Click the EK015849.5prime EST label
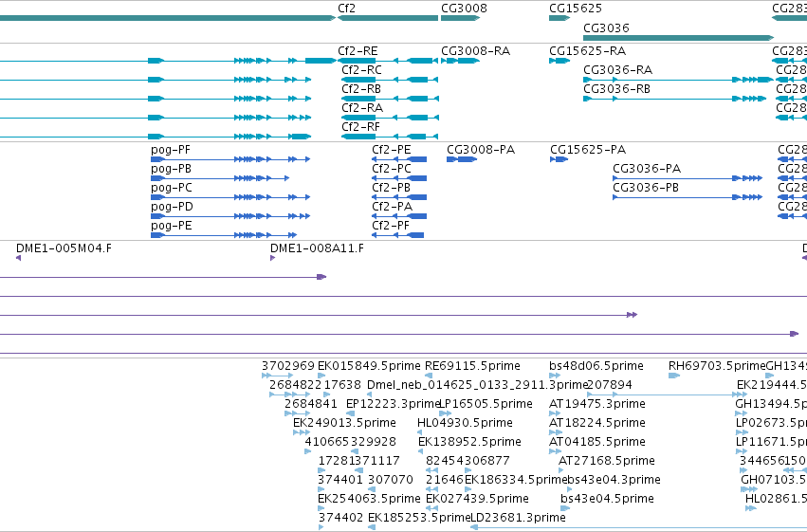The width and height of the screenshot is (807, 532). point(369,366)
